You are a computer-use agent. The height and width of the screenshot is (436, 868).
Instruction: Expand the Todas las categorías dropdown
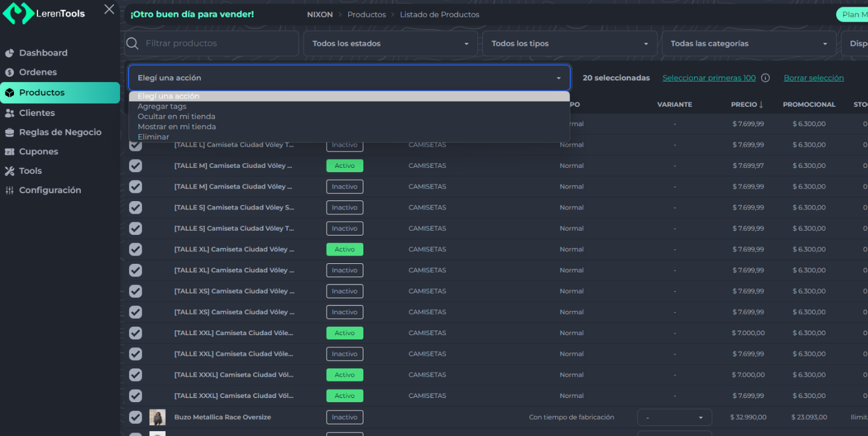point(748,43)
